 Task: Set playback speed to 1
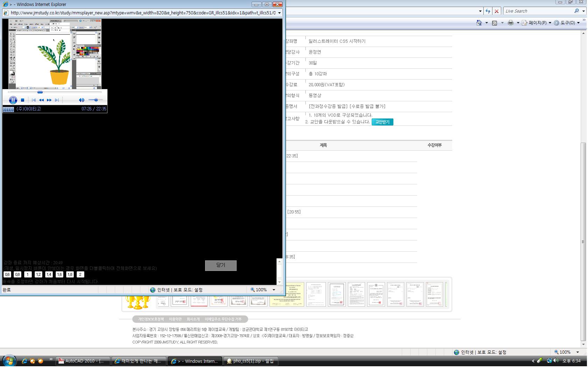28,275
